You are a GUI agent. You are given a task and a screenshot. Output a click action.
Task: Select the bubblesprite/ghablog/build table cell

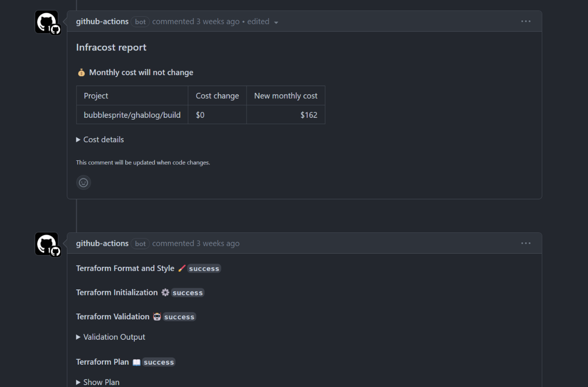132,115
